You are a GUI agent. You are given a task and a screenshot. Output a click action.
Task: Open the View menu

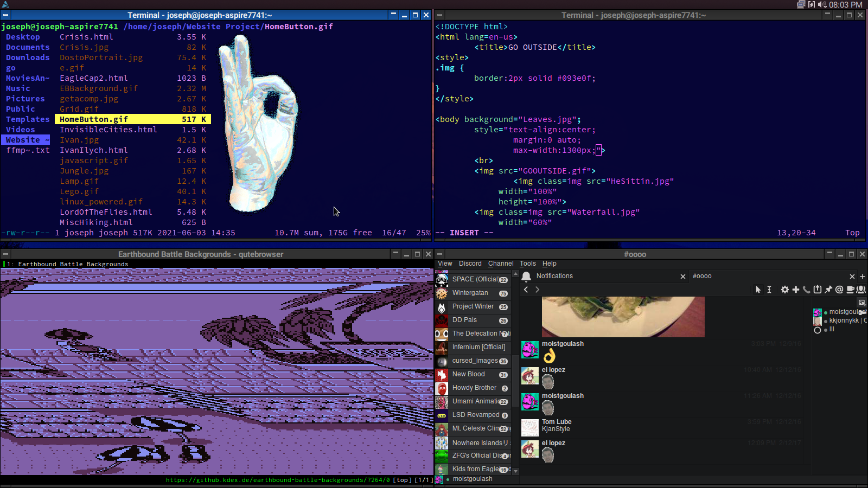(x=445, y=264)
